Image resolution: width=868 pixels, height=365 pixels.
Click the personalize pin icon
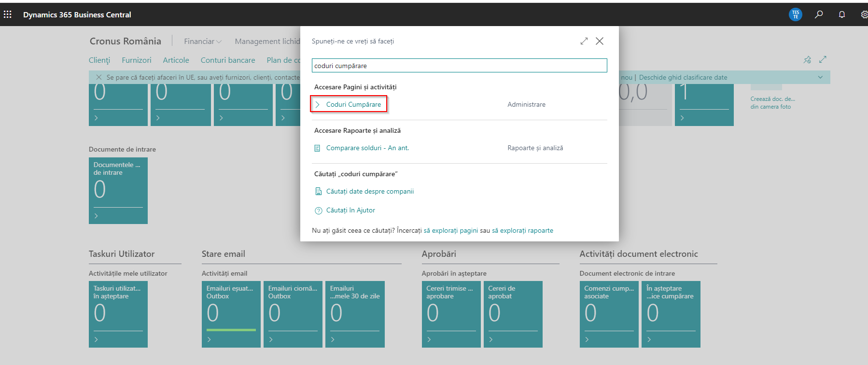click(807, 60)
